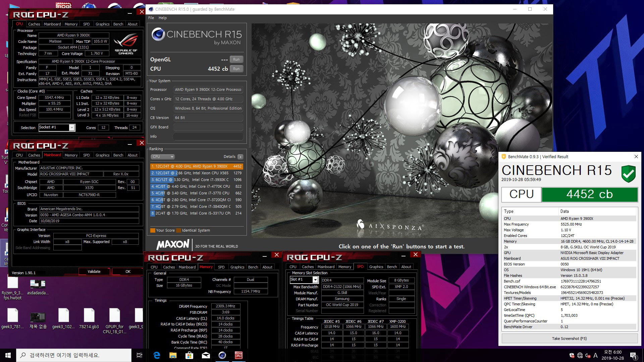Open Graphics tab in Mainboard CPU-Z window
The image size is (644, 362).
pyautogui.click(x=102, y=155)
